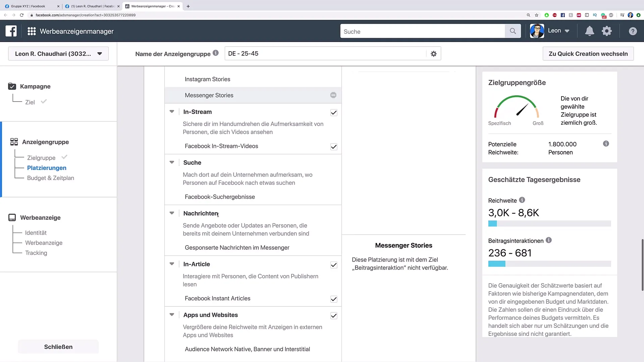The height and width of the screenshot is (362, 644).
Task: Toggle the In-Stream checkbox
Action: (334, 113)
